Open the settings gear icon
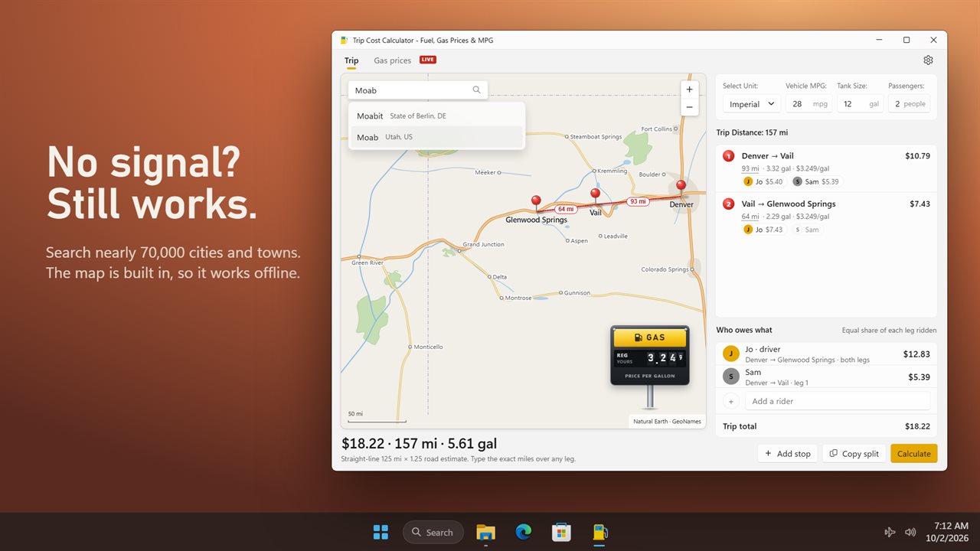The height and width of the screenshot is (551, 980). [x=928, y=60]
